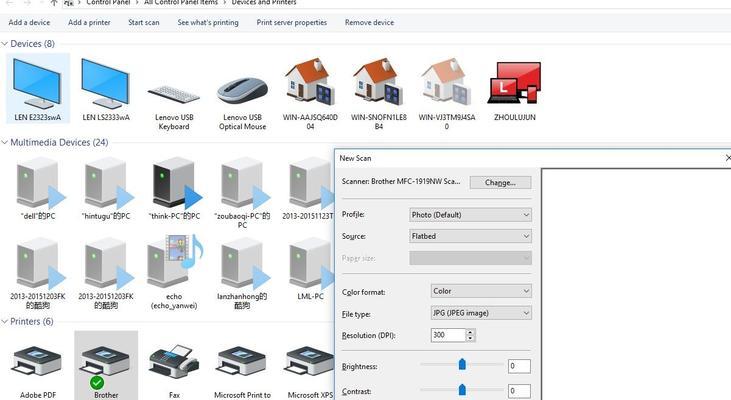This screenshot has width=731, height=400.
Task: Open the Color format dropdown
Action: tap(481, 291)
